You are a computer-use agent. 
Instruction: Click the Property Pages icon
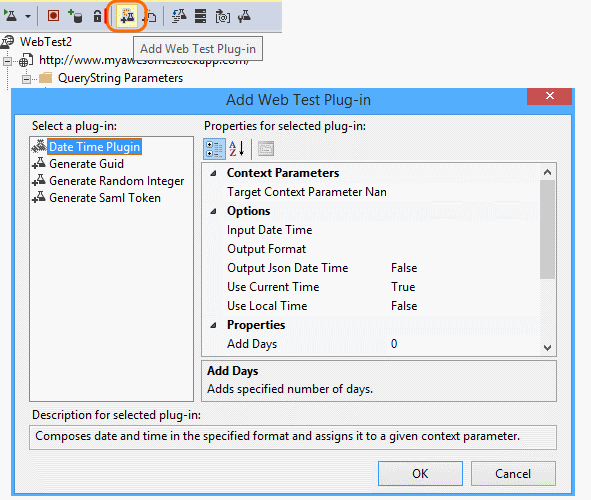tap(266, 148)
